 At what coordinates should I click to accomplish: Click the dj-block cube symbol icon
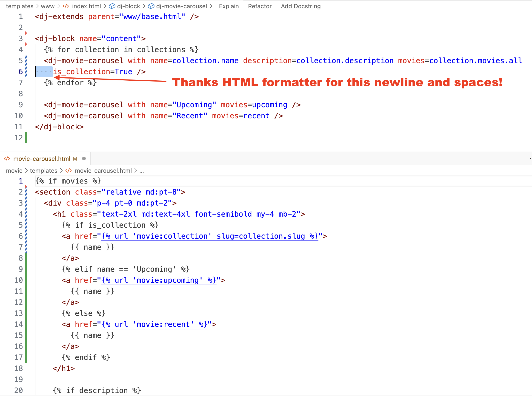[x=112, y=6]
